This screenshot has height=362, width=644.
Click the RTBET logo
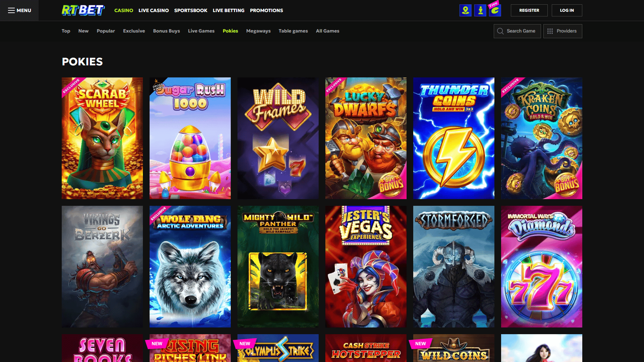tap(83, 10)
